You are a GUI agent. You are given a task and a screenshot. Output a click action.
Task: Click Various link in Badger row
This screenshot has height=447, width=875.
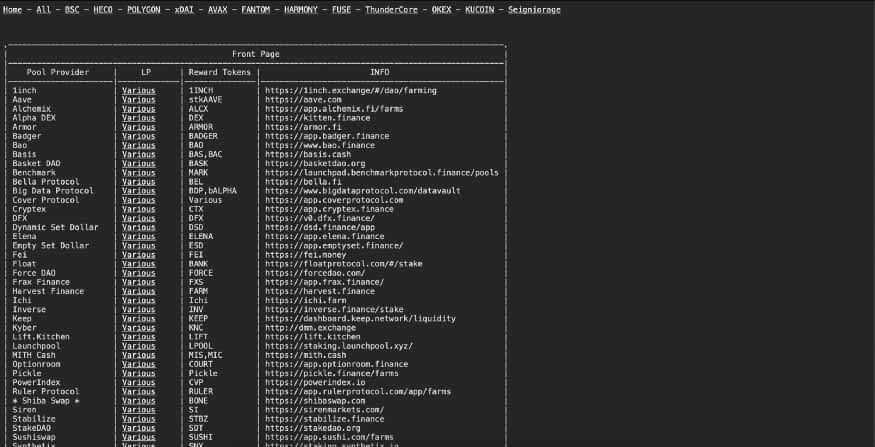(138, 136)
